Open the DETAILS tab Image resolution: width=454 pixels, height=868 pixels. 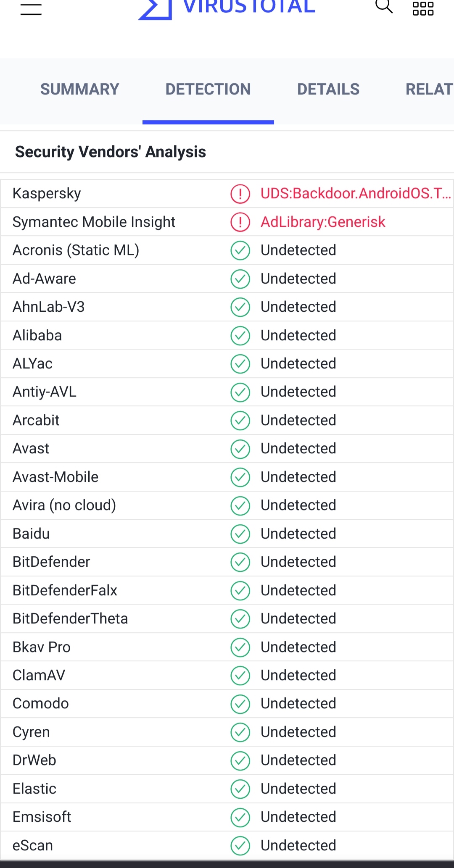[x=328, y=89]
